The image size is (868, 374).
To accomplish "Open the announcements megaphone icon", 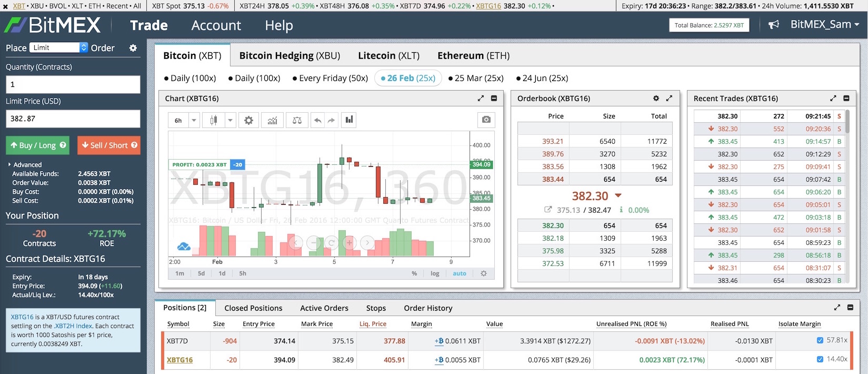I will pyautogui.click(x=773, y=25).
